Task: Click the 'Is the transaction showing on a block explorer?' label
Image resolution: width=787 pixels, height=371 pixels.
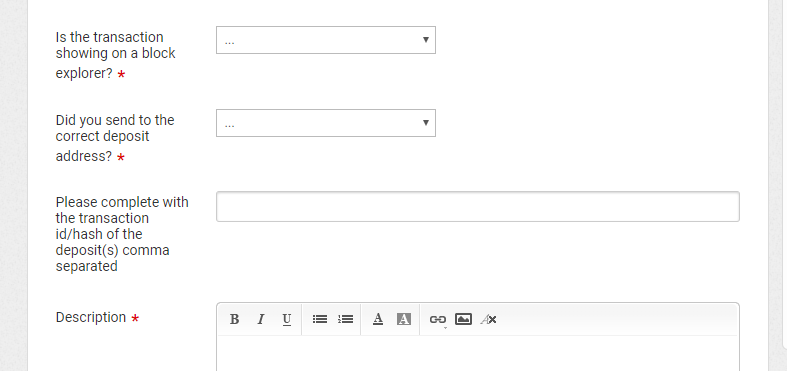Action: [x=115, y=55]
